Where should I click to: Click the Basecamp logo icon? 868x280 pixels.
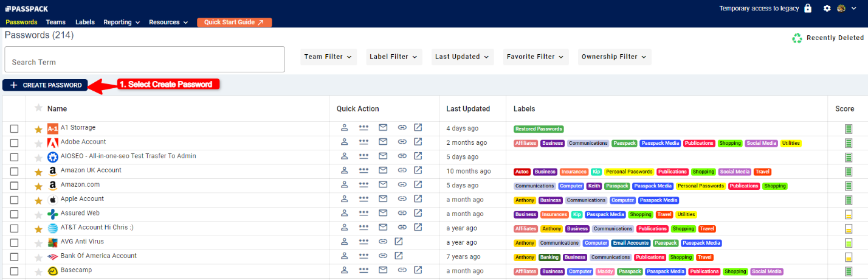click(x=53, y=271)
